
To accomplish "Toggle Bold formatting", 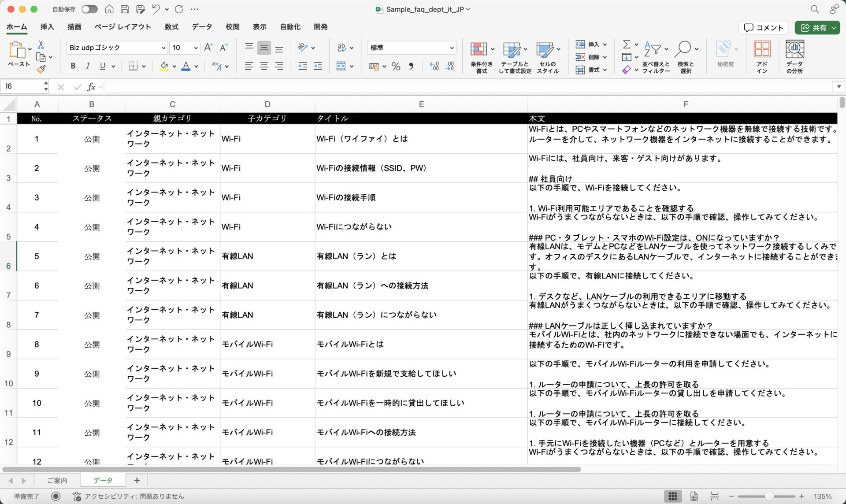I will coord(73,66).
